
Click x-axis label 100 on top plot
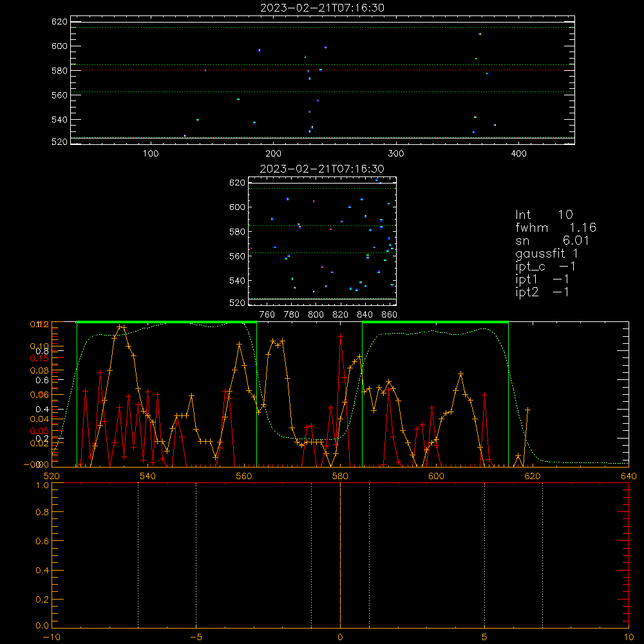[151, 154]
